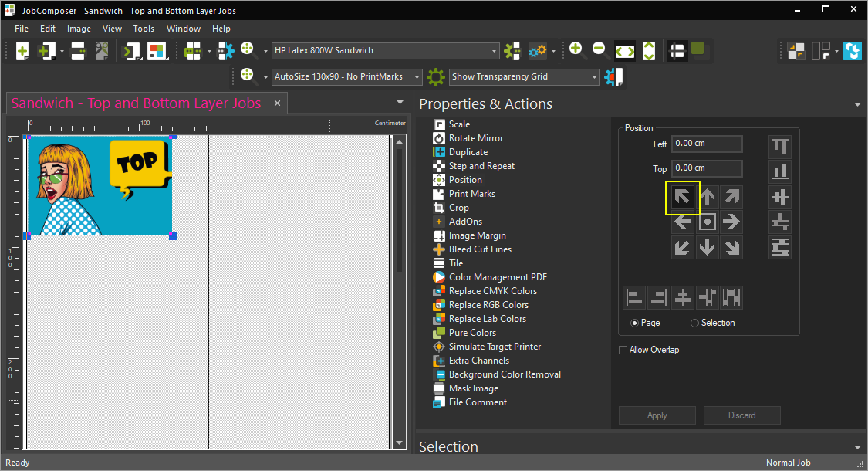Image resolution: width=868 pixels, height=471 pixels.
Task: Open the Image menu
Action: click(79, 29)
